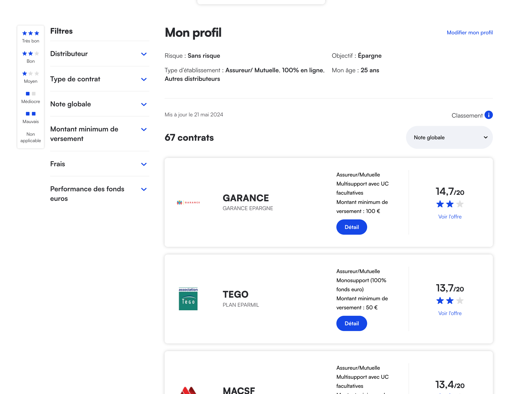Viewport: 532px width, 394px height.
Task: Click the 13,4/20 score
Action: (x=450, y=385)
